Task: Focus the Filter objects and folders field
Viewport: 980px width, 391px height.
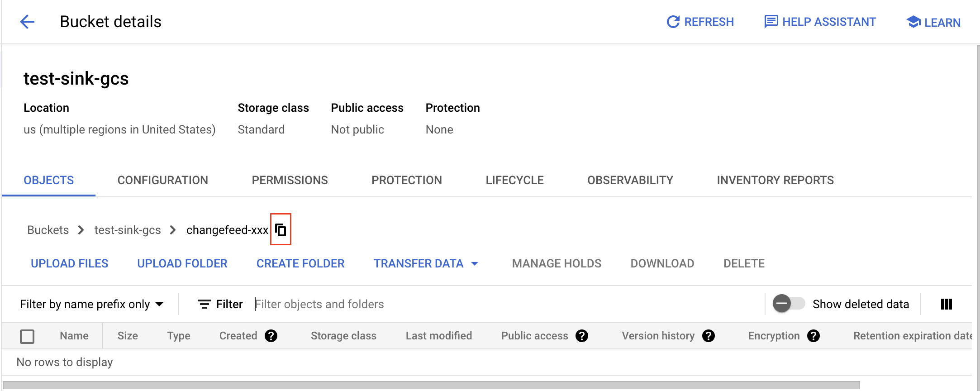Action: [507, 304]
